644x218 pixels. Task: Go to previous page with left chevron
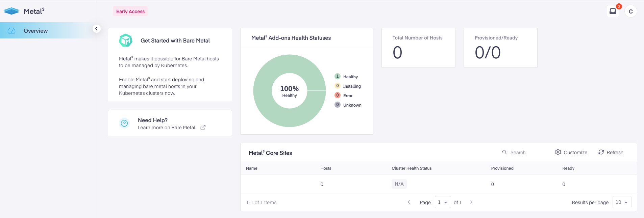pyautogui.click(x=409, y=202)
